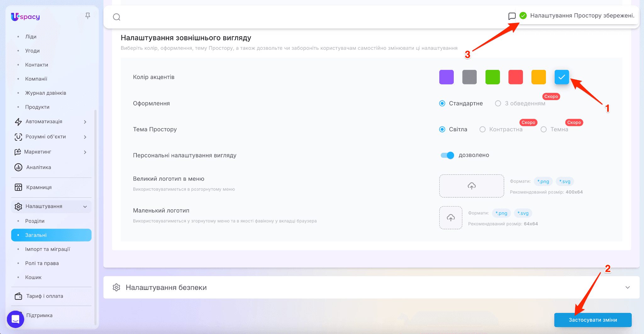Choose the gray accent color

469,77
